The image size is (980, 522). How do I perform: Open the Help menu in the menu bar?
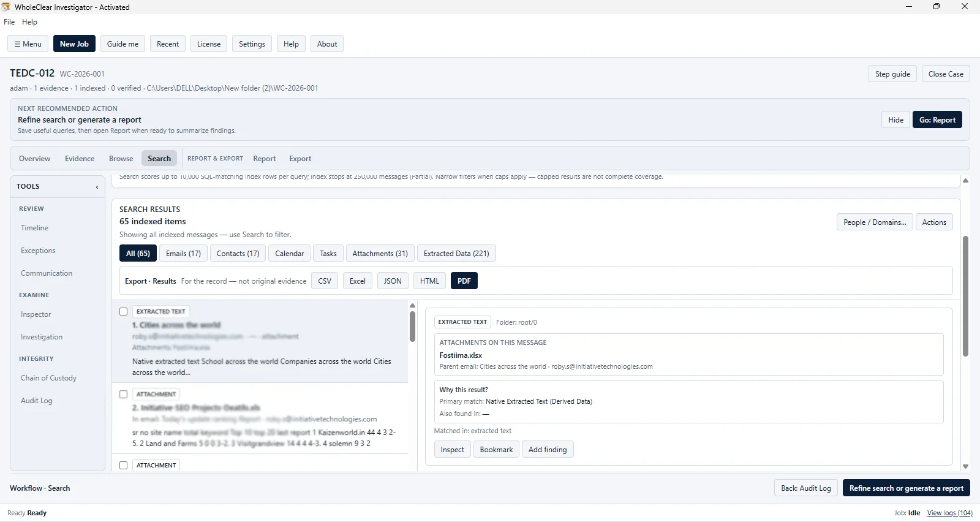pyautogui.click(x=29, y=22)
